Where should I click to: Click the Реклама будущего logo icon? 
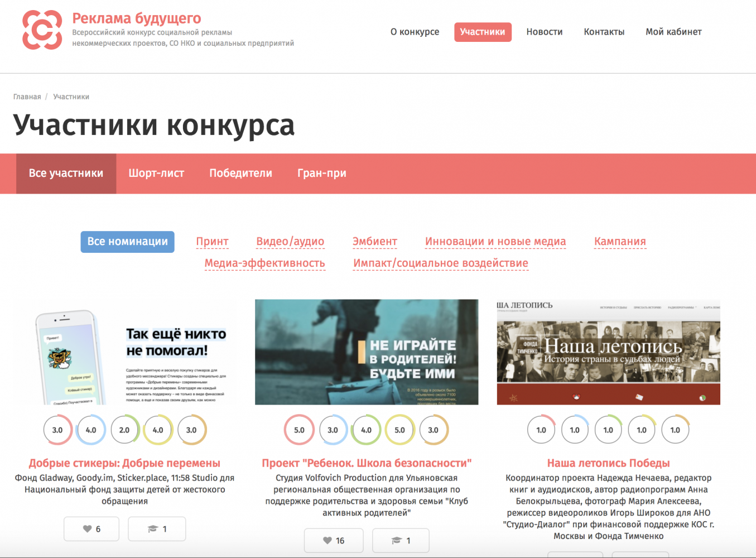[42, 30]
